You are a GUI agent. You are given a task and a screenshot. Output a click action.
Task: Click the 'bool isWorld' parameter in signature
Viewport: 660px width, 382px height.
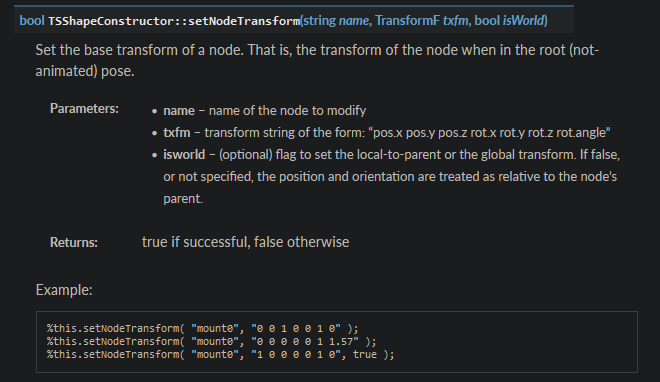[x=509, y=21]
